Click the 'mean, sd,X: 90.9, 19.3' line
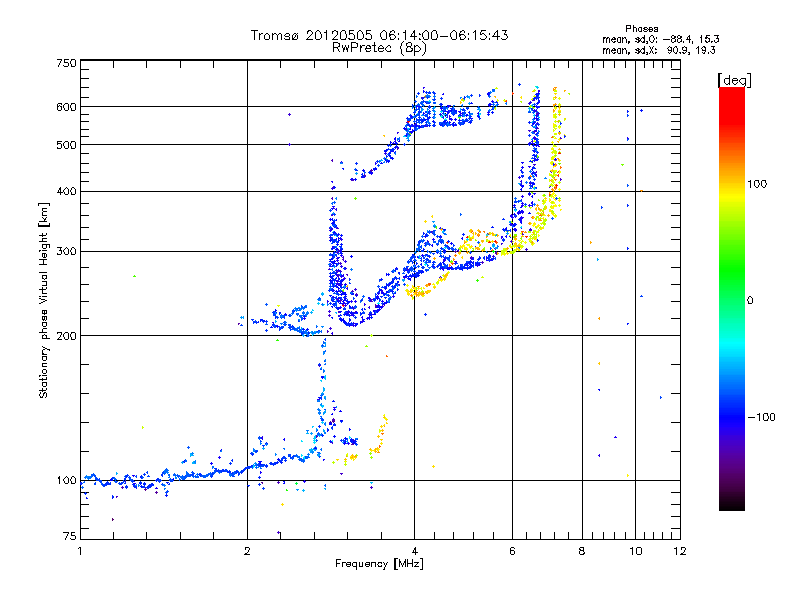This screenshot has height=600, width=800. 659,50
